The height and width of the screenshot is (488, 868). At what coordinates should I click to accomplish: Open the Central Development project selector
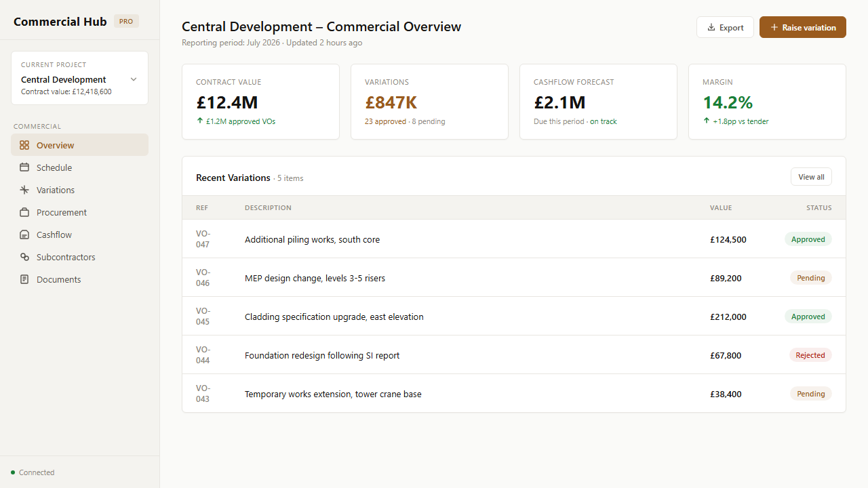pos(79,78)
